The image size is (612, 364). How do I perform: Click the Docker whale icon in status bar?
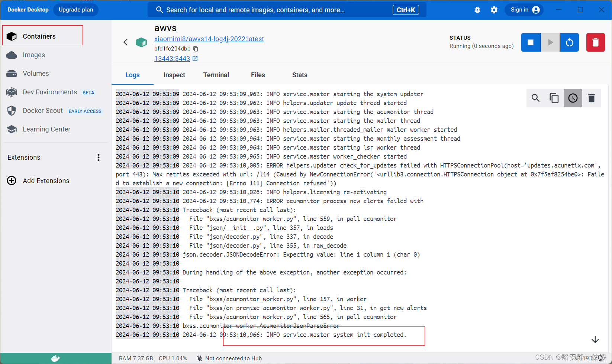coord(56,358)
